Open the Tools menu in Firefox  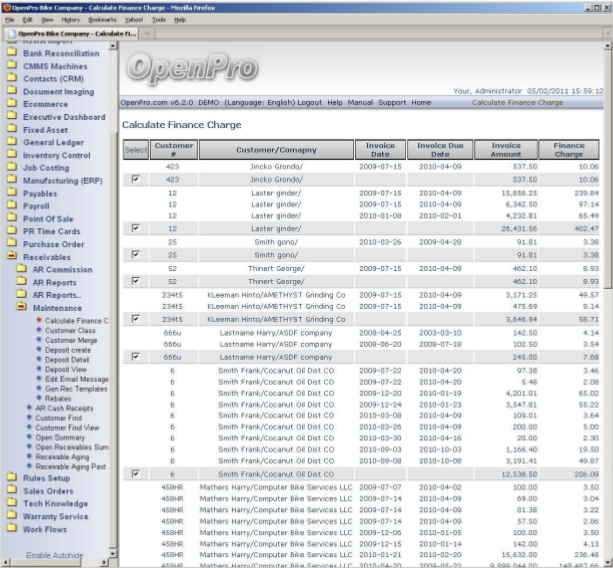tap(159, 19)
